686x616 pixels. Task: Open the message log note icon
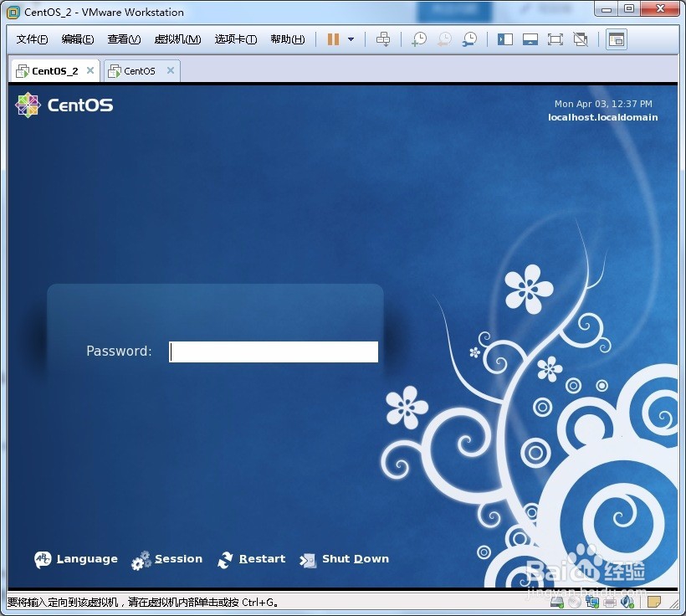[x=654, y=603]
